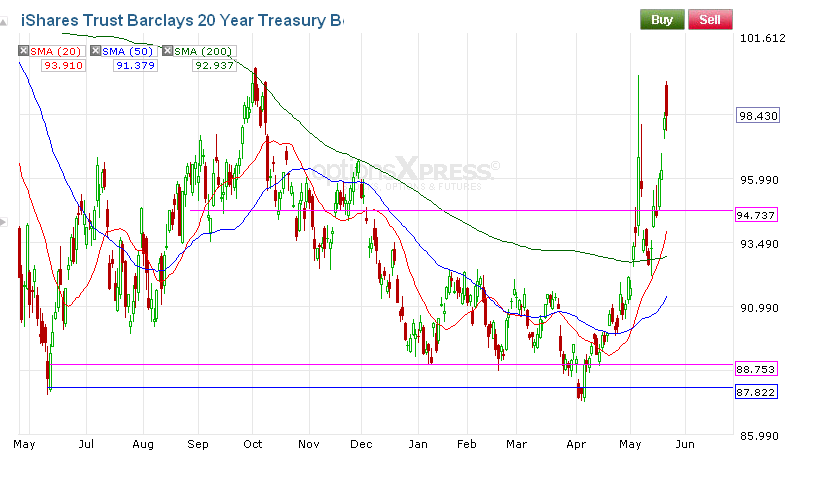Click the up arrow beside chart title
Viewport: 822px width, 482px height.
pyautogui.click(x=4, y=22)
